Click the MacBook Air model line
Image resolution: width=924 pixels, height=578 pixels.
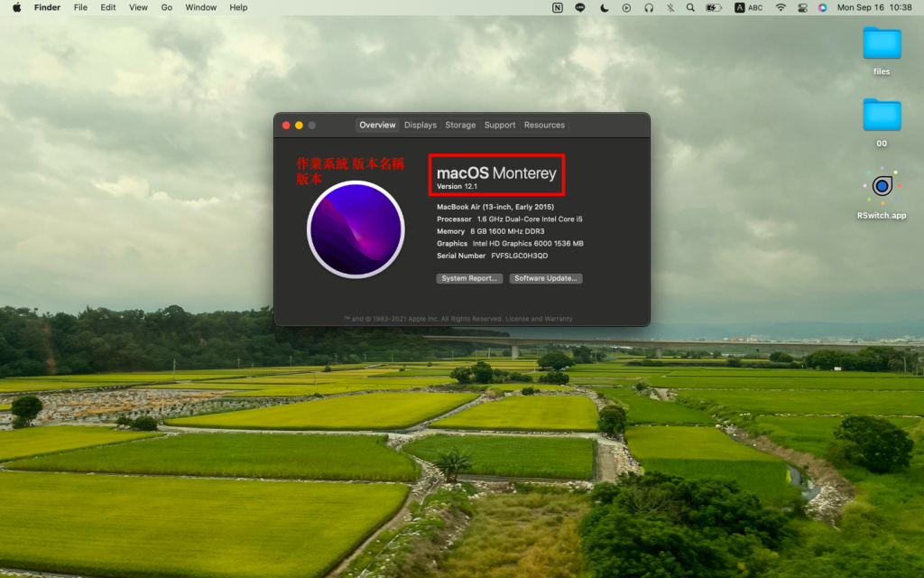495,207
